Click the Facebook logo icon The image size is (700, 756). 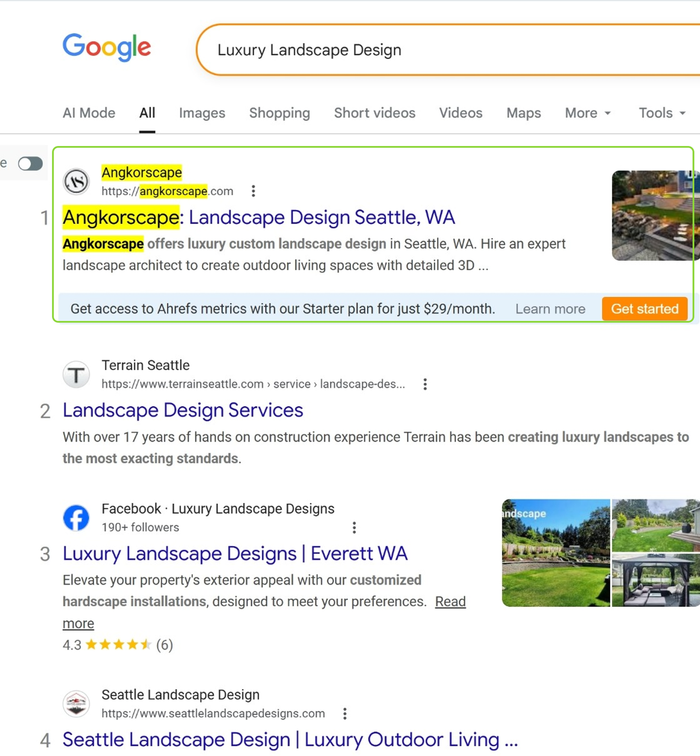[76, 518]
